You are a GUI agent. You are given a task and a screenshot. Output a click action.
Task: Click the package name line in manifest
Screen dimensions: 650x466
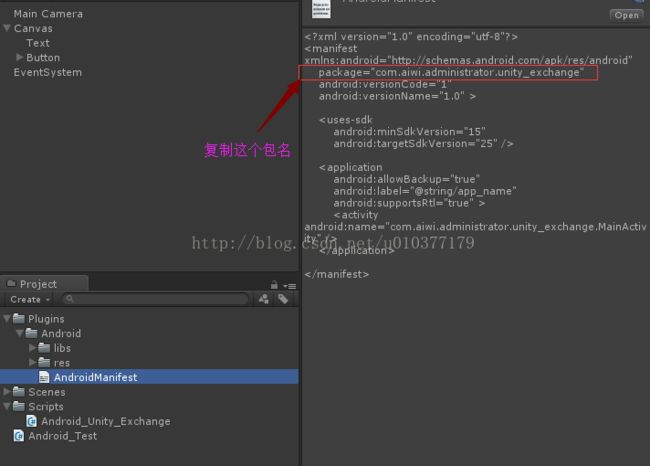(x=451, y=73)
